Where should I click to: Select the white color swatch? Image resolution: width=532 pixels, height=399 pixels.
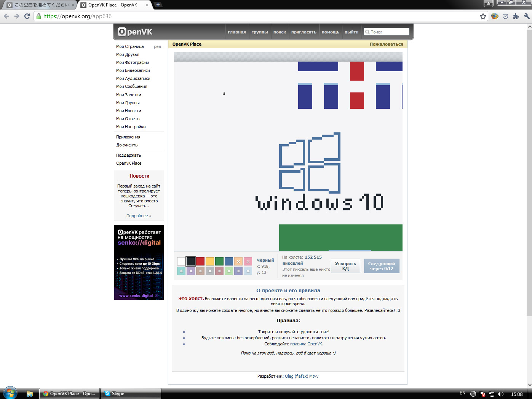click(181, 261)
